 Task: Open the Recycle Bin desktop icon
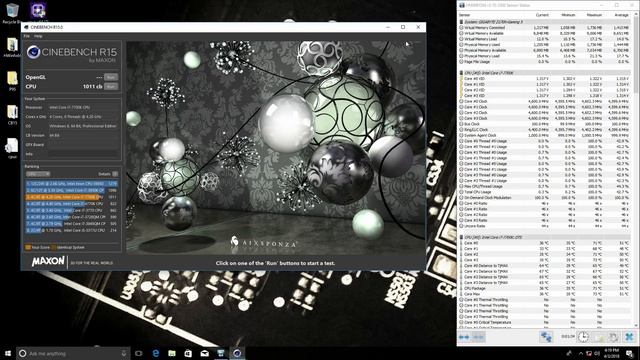(x=12, y=13)
